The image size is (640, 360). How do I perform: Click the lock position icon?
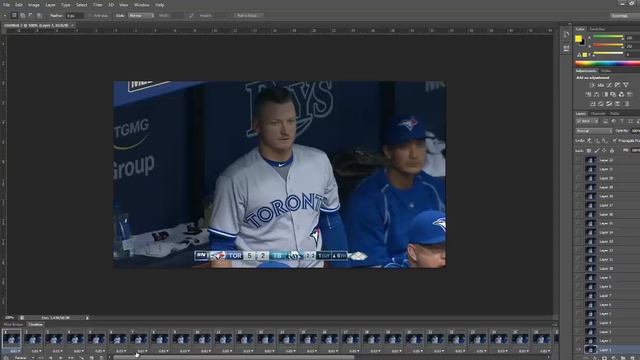click(604, 150)
